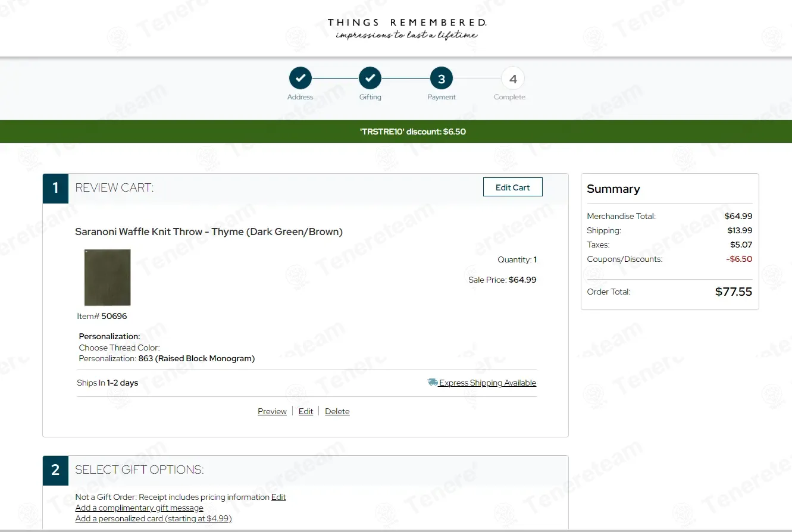
Task: Add a personalized card starting at $4.99
Action: click(154, 518)
